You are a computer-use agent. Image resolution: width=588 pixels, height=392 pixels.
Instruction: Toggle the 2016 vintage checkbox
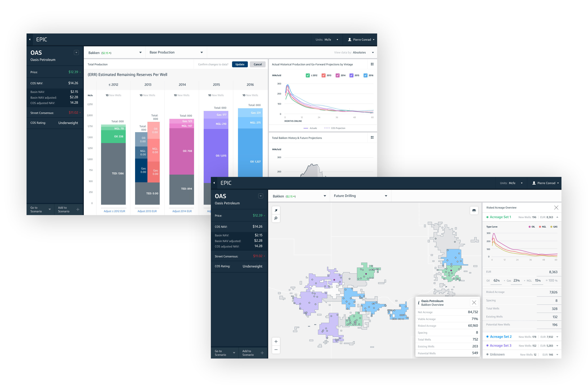365,75
